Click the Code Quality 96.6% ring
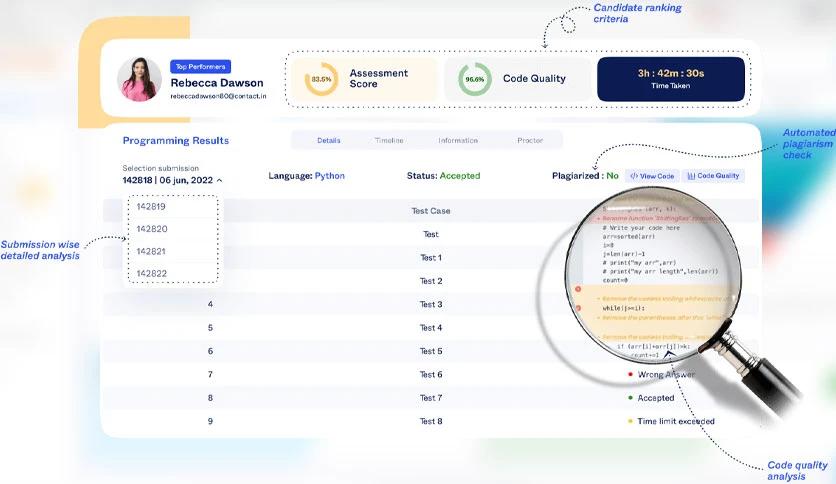836x484 pixels. tap(475, 79)
